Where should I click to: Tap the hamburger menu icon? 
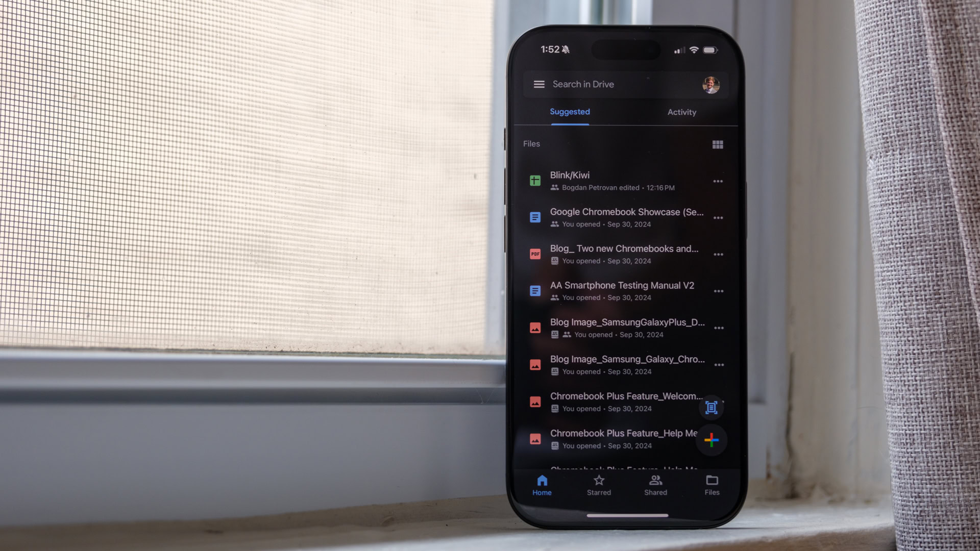(x=538, y=84)
